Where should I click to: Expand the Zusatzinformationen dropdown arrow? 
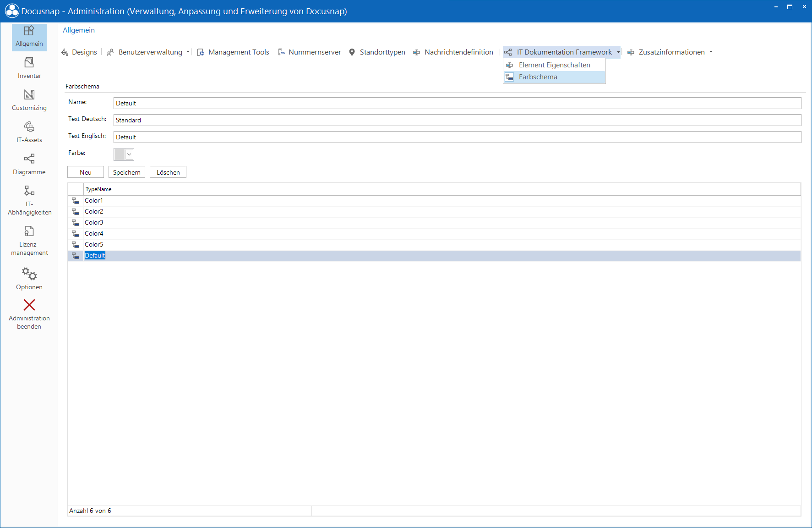711,52
